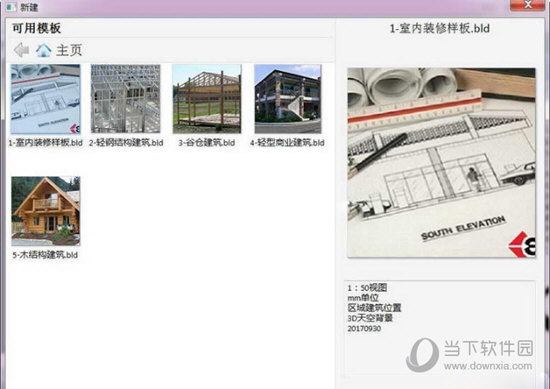
Task: Pick the 4-轻型商业建筑 template thumbnail
Action: pos(288,99)
